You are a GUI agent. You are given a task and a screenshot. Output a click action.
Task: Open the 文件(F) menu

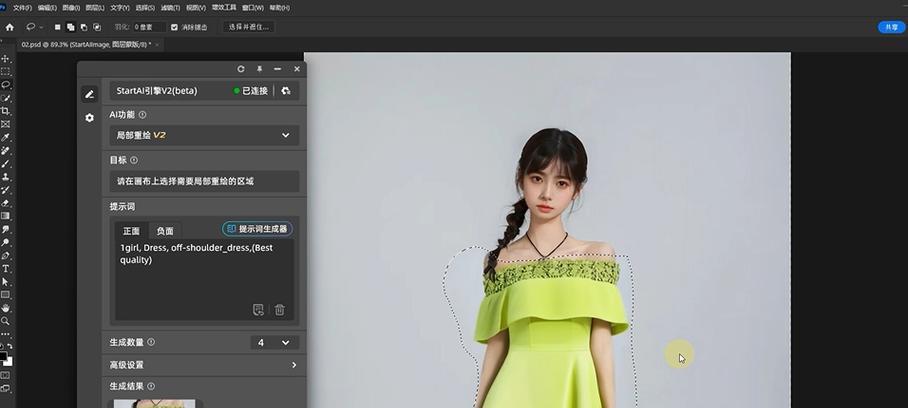[x=23, y=8]
